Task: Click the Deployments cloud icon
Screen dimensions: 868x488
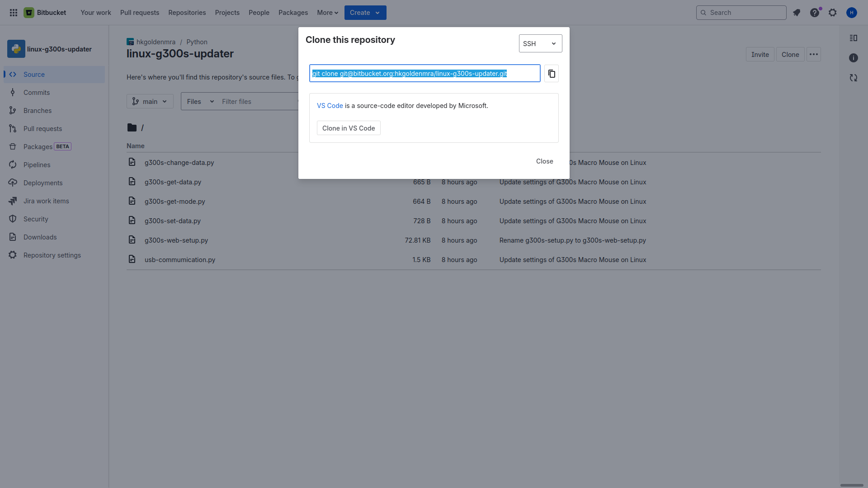Action: [x=13, y=183]
